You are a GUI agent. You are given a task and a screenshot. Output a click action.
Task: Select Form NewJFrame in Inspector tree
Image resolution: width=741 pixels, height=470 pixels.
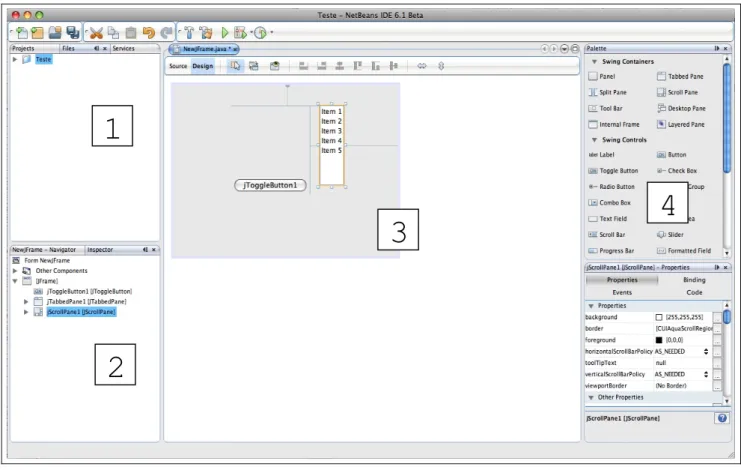47,260
